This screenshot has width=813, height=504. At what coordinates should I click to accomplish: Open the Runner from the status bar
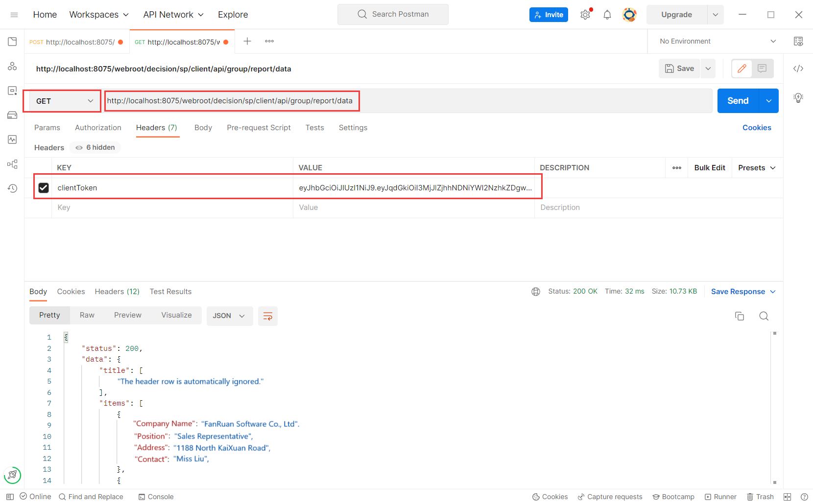click(720, 497)
